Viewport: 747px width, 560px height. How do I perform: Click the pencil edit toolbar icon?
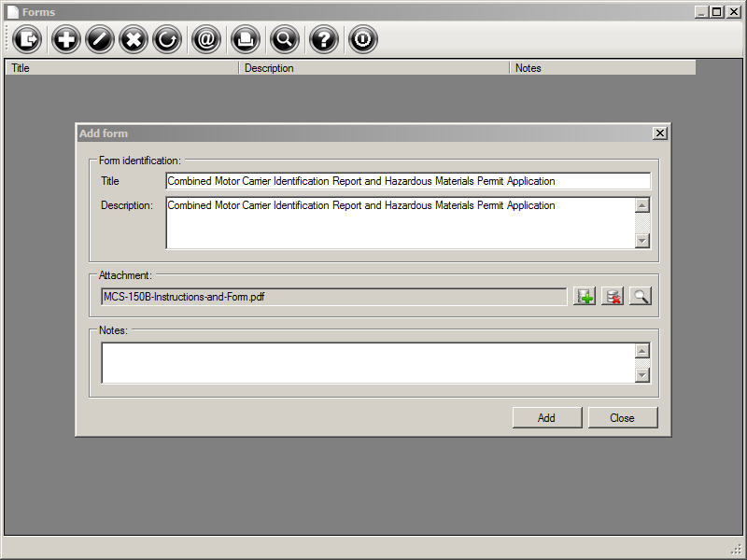coord(100,39)
